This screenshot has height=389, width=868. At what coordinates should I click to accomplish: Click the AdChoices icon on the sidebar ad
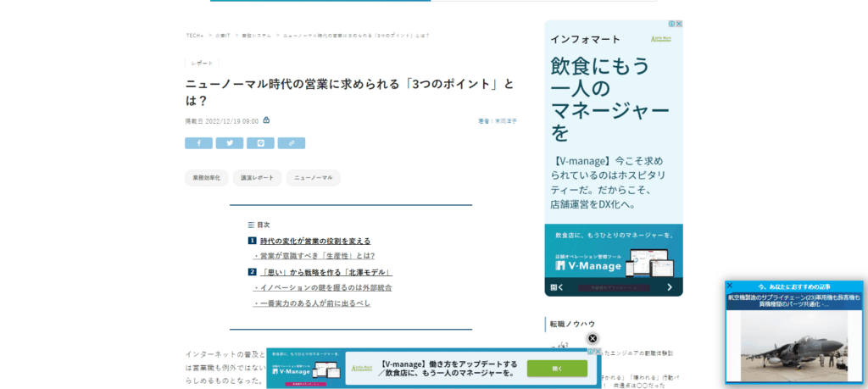pos(671,24)
